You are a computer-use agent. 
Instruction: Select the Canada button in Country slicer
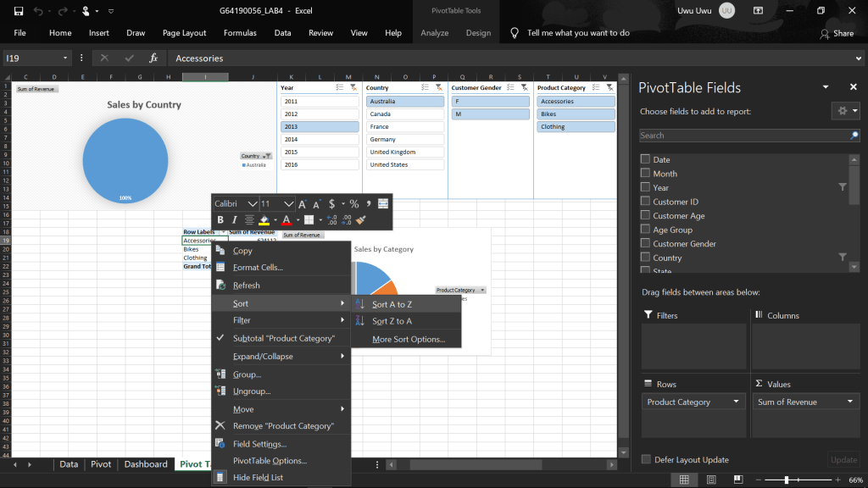[405, 114]
